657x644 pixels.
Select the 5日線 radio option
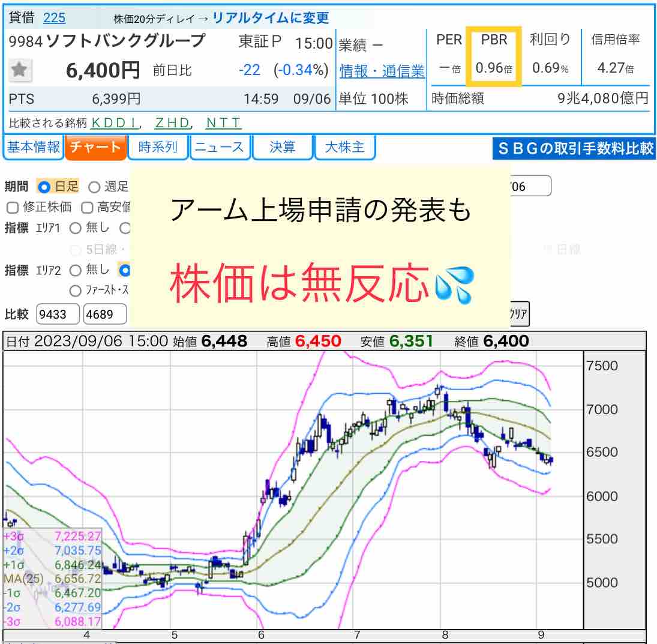point(76,250)
